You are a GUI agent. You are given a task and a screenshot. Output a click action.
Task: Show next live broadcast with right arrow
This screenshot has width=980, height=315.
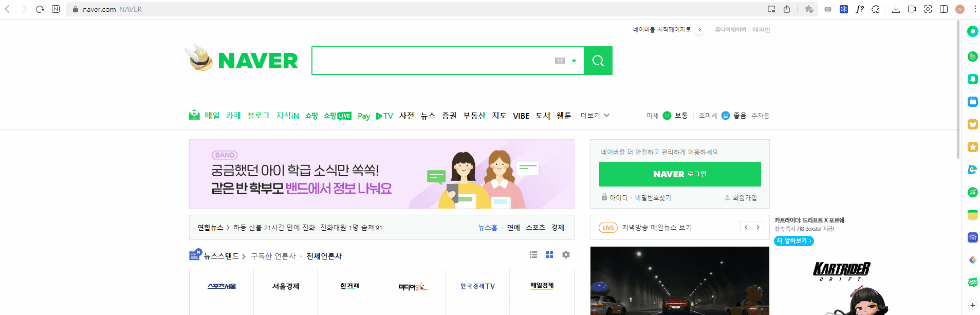[x=758, y=227]
